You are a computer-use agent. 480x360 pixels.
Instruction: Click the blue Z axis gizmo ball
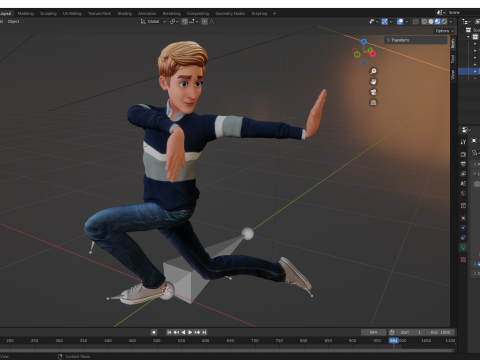pyautogui.click(x=364, y=42)
